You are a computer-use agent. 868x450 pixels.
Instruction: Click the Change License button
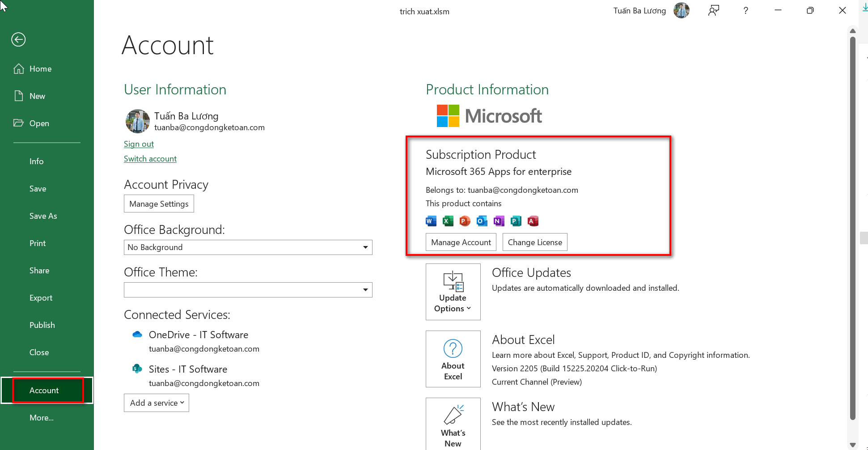(535, 242)
